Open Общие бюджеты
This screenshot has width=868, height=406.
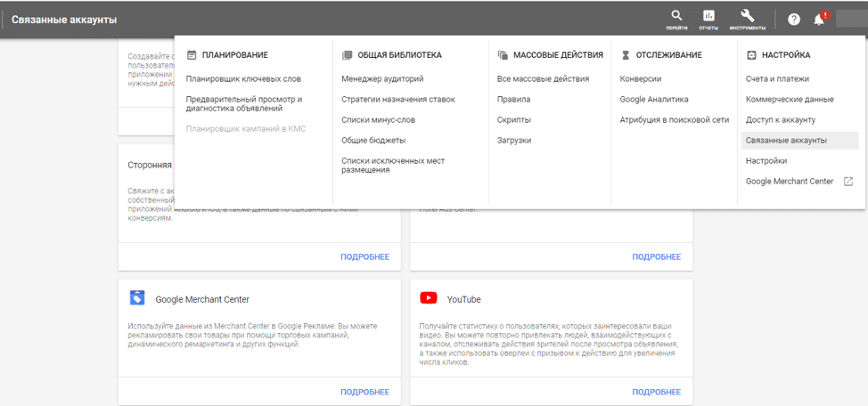point(373,141)
